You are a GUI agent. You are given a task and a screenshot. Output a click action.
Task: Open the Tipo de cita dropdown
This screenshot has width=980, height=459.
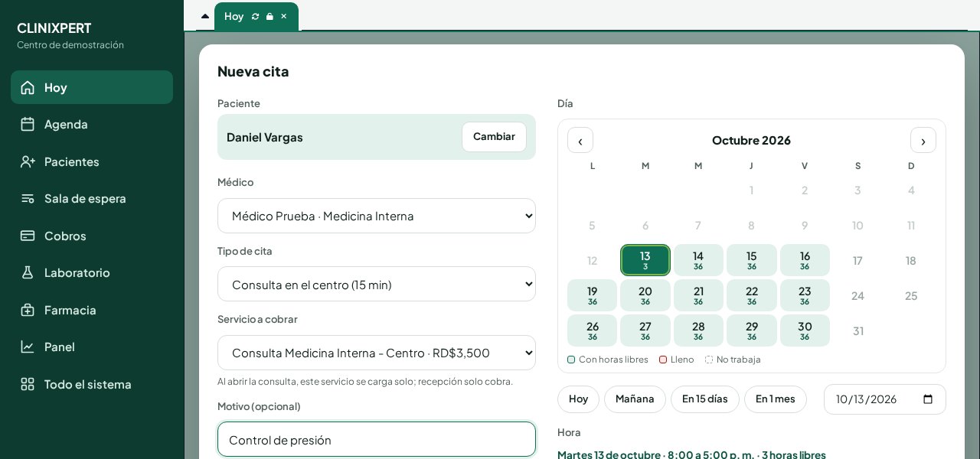pyautogui.click(x=377, y=284)
